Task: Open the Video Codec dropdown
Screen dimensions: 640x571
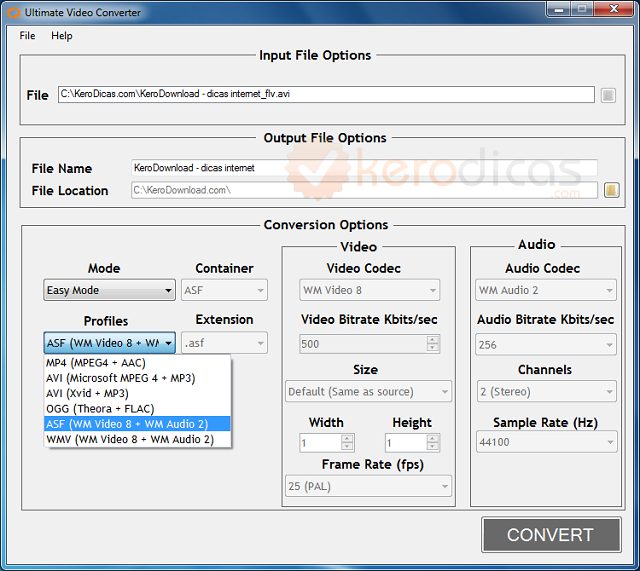Action: coord(369,290)
